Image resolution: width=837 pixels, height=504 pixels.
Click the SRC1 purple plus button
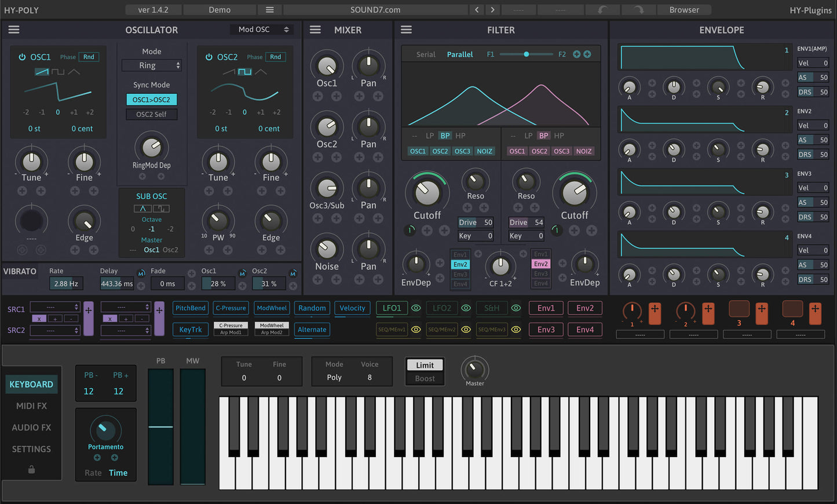click(x=89, y=318)
